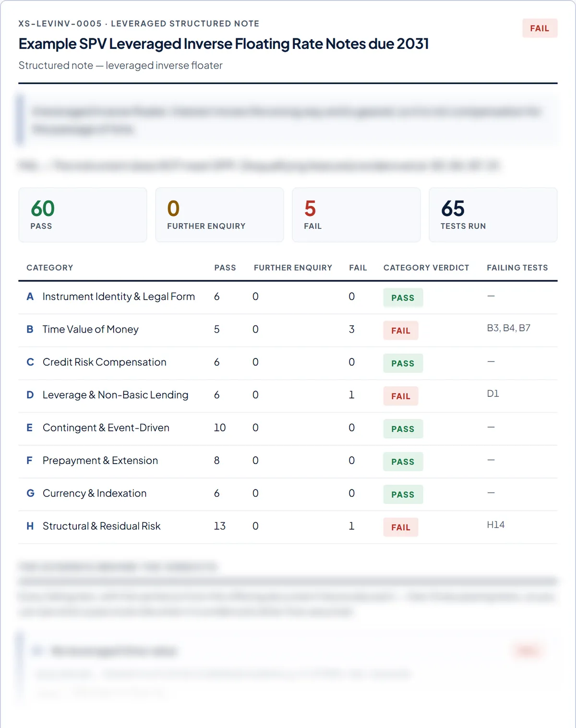
Task: Click failing test 'D1' in the Leverage row
Action: (493, 394)
